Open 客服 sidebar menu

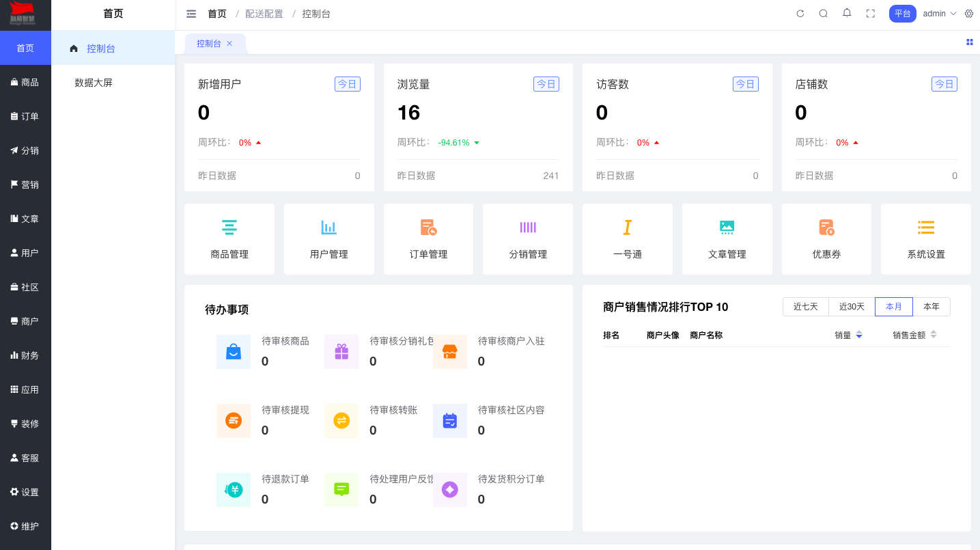[x=25, y=458]
